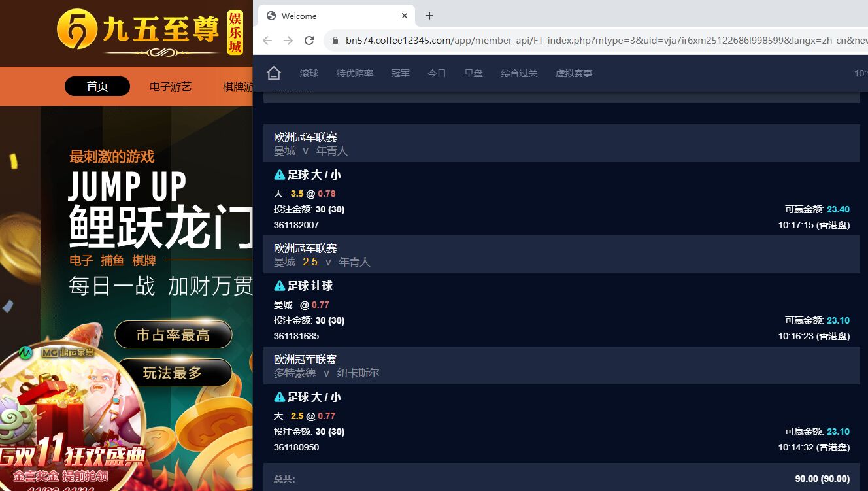Click the 最刺激的游戏 heading on the casino banner
868x491 pixels.
point(112,156)
